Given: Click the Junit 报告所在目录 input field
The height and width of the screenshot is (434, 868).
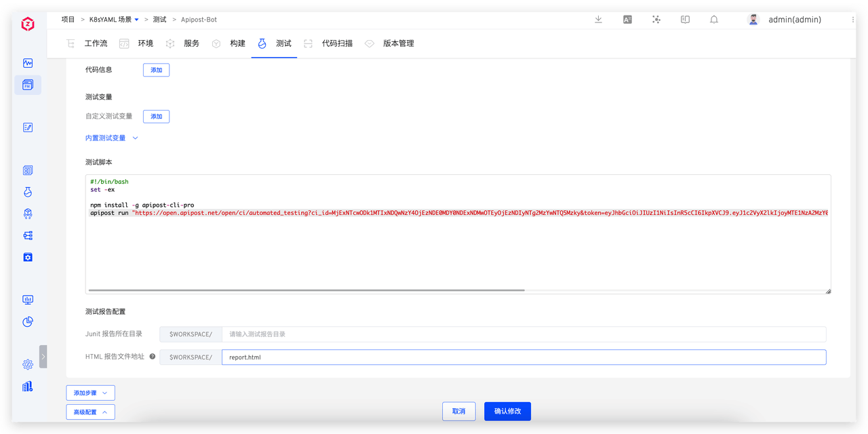Looking at the screenshot, I should coord(523,334).
